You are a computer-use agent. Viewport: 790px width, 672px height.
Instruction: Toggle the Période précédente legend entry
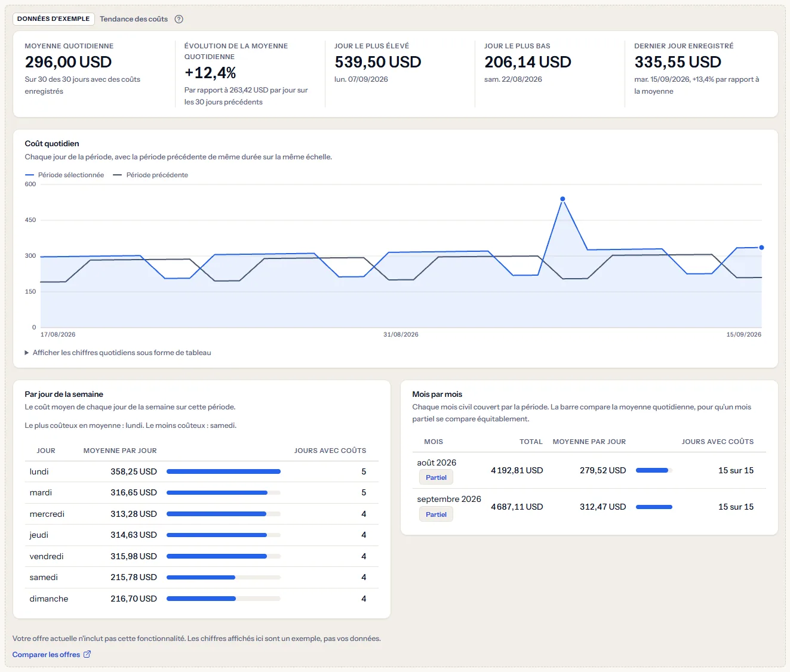click(150, 175)
